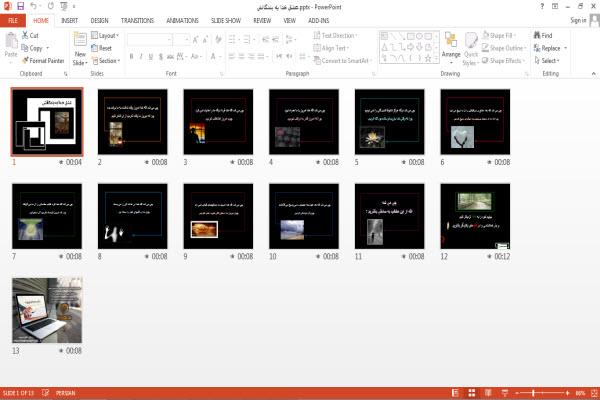Click the fit slide to window icon
This screenshot has height=400, width=600.
point(594,393)
